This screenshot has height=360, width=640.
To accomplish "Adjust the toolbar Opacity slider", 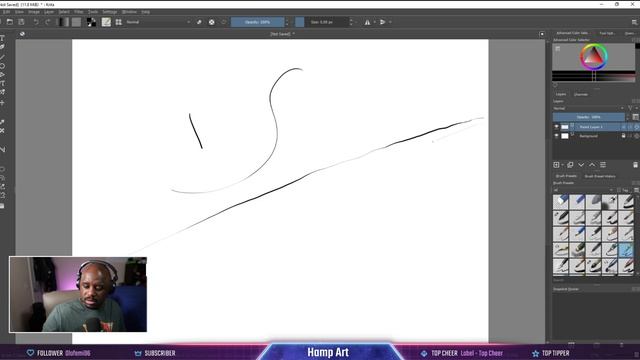I will [x=258, y=22].
